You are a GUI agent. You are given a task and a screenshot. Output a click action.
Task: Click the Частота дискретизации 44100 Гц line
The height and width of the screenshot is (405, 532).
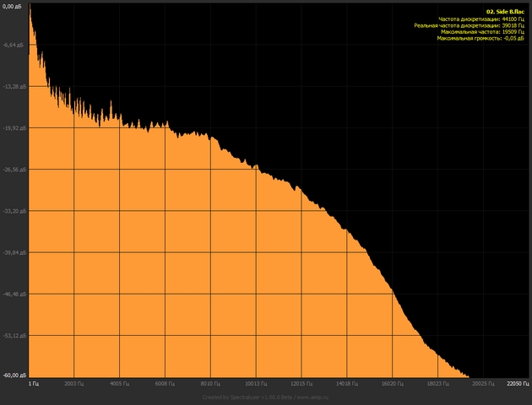point(481,19)
